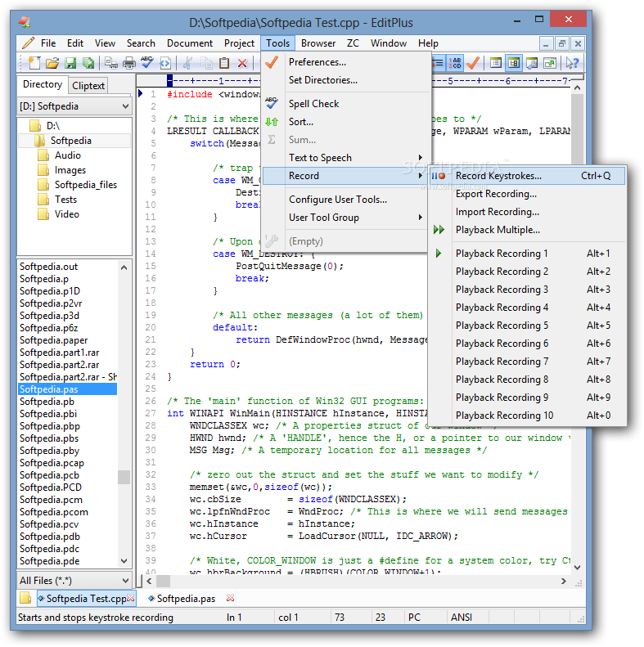Click the Save All toolbar icon
644x647 pixels.
(x=88, y=63)
